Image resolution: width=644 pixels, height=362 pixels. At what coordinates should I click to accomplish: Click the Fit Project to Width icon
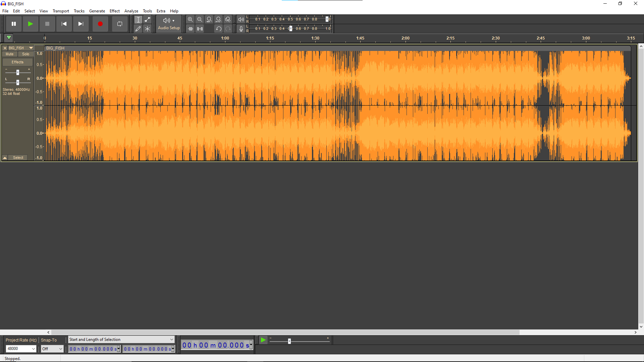tap(218, 19)
